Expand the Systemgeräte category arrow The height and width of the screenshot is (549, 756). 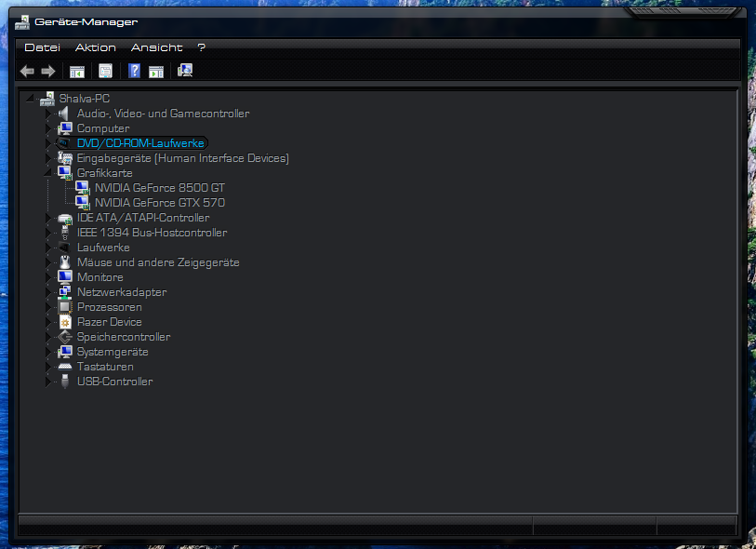point(47,352)
